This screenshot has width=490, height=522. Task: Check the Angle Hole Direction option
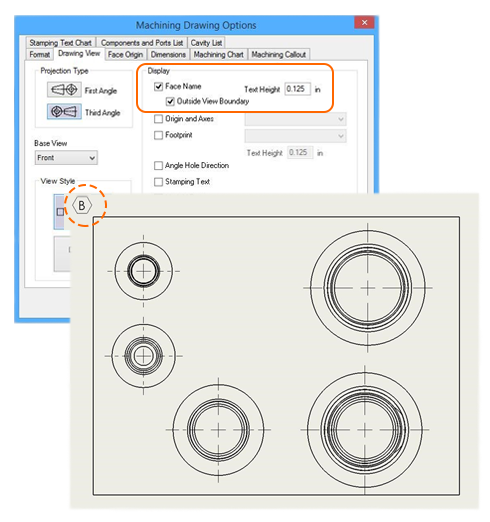(158, 165)
